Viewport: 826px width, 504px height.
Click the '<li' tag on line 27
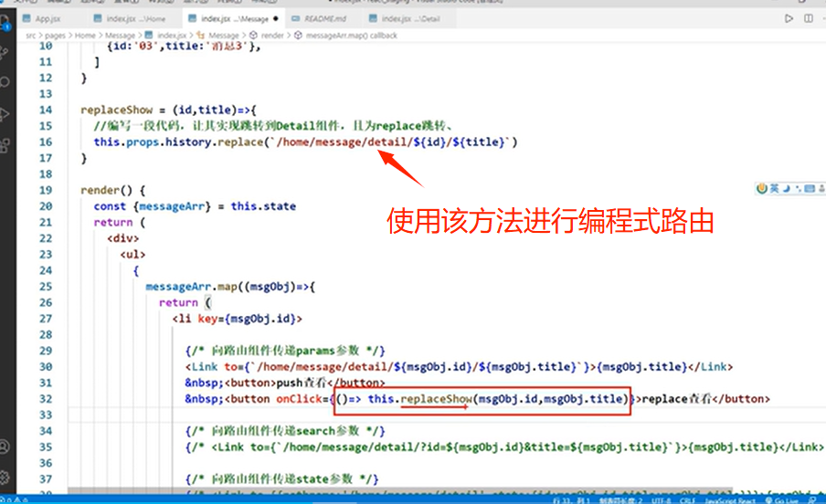coord(182,319)
